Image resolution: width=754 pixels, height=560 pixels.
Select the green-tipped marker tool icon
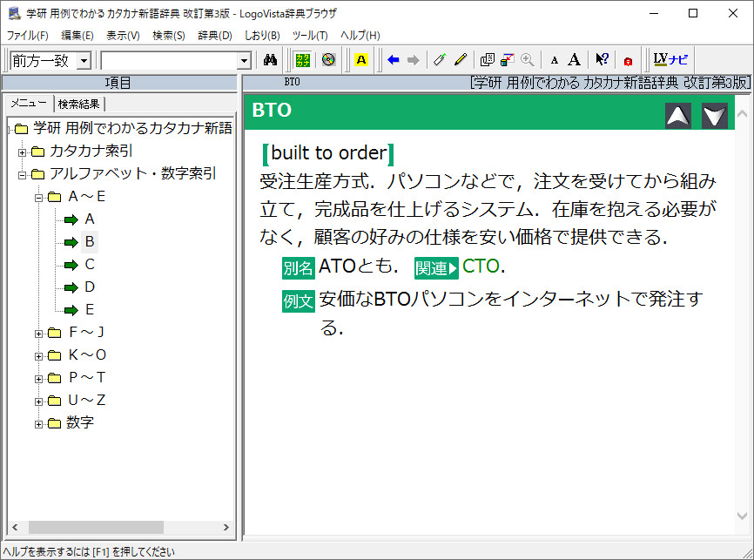[440, 60]
